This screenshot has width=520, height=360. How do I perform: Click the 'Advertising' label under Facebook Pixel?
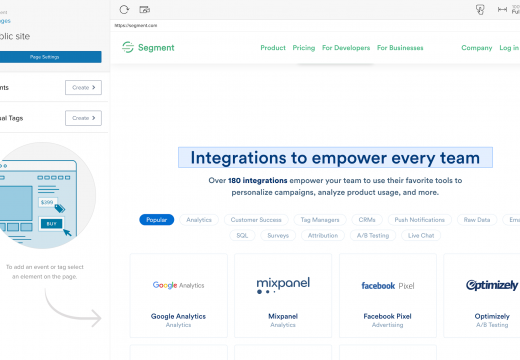click(x=387, y=325)
